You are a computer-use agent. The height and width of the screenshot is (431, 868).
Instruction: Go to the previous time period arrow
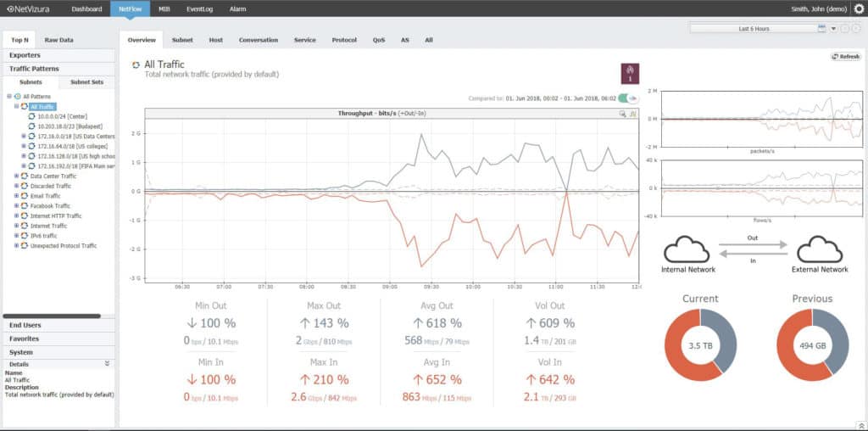coord(845,28)
